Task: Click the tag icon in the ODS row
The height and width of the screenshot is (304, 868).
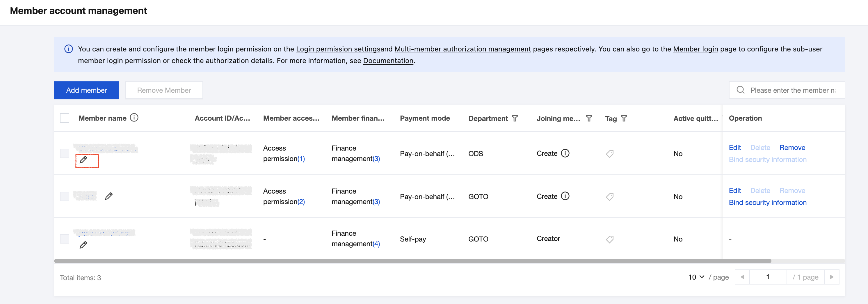Action: (x=610, y=154)
